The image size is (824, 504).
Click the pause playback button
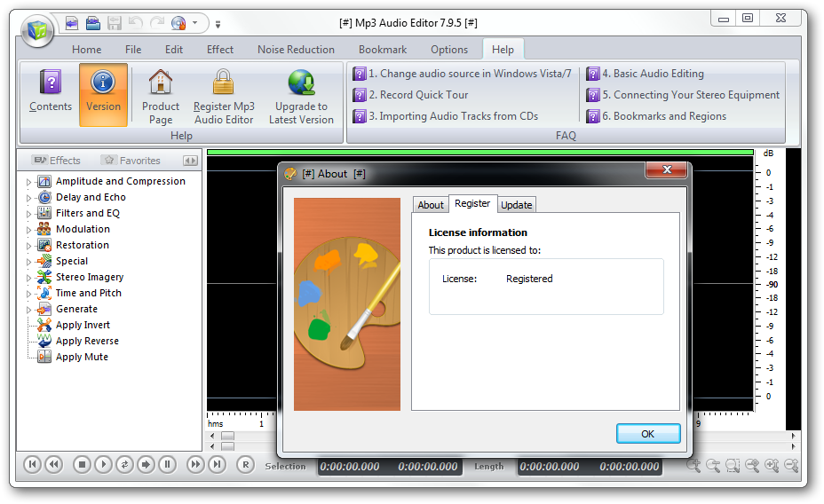(x=167, y=464)
